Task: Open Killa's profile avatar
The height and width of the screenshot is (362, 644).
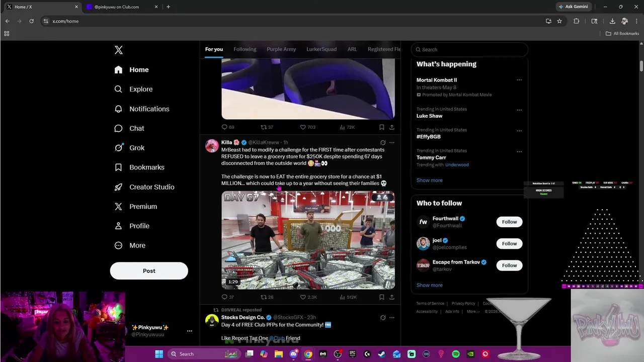Action: coord(212,146)
